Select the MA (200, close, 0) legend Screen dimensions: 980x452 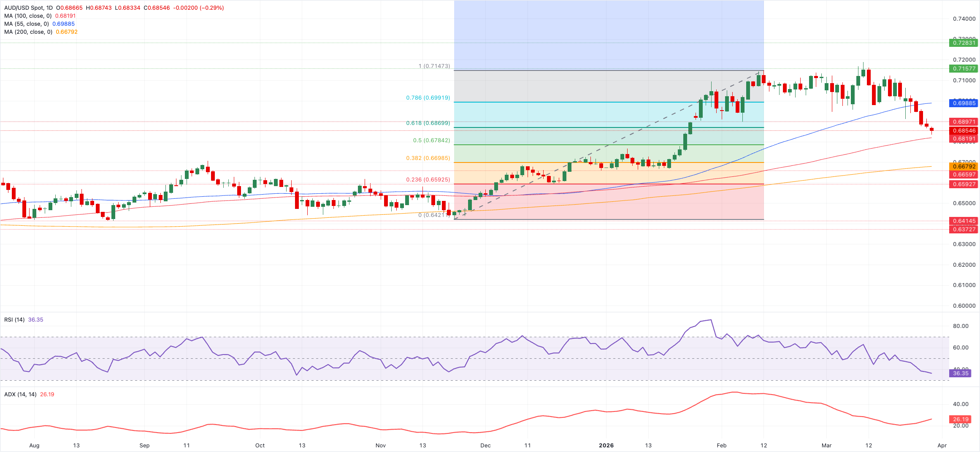click(28, 32)
